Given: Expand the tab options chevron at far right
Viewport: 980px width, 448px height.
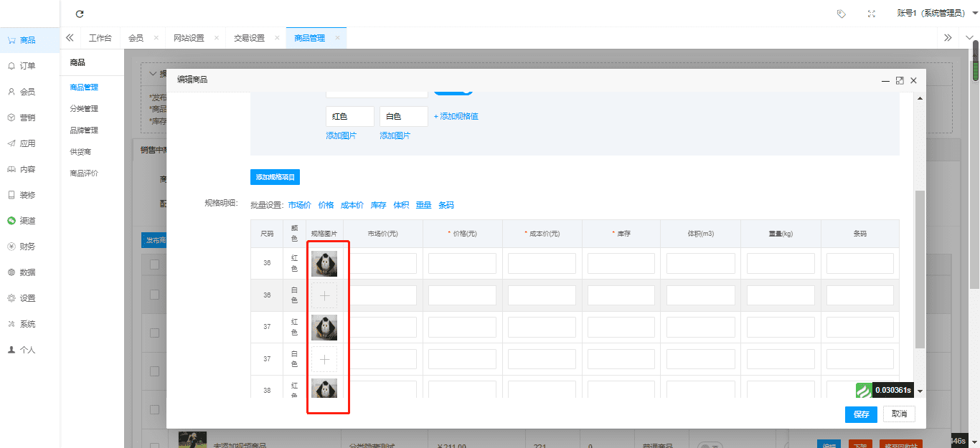Looking at the screenshot, I should coord(969,38).
